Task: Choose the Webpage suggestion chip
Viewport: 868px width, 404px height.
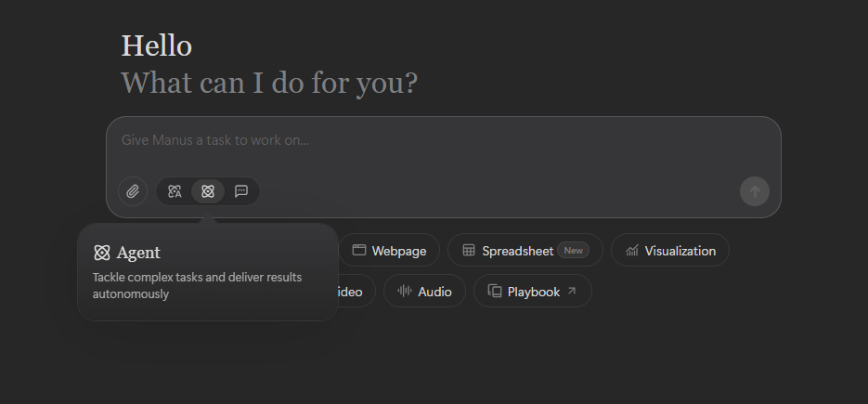Action: point(389,251)
